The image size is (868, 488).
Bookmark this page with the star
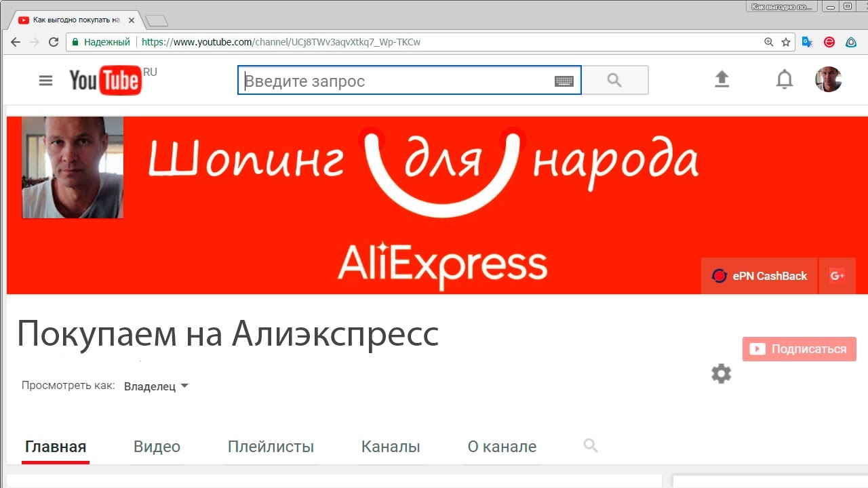[786, 42]
